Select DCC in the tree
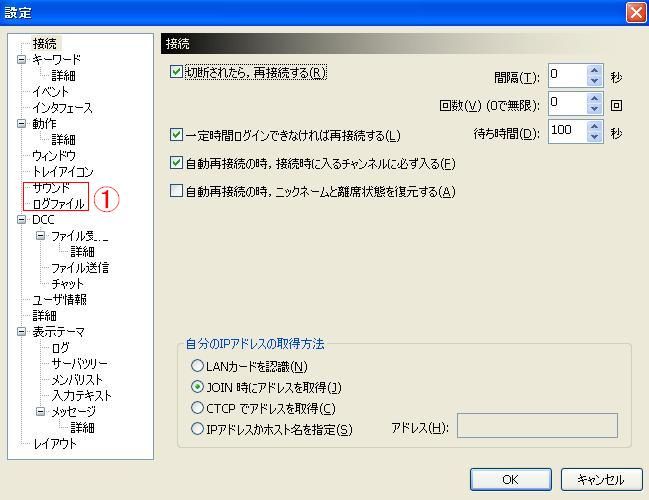Viewport: 649px width, 500px height. point(43,219)
